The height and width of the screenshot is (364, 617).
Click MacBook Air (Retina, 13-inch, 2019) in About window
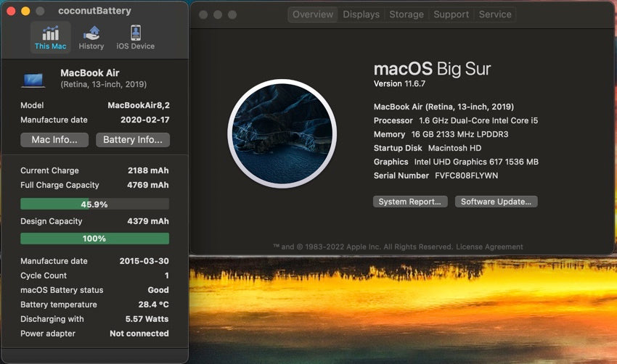pos(444,107)
